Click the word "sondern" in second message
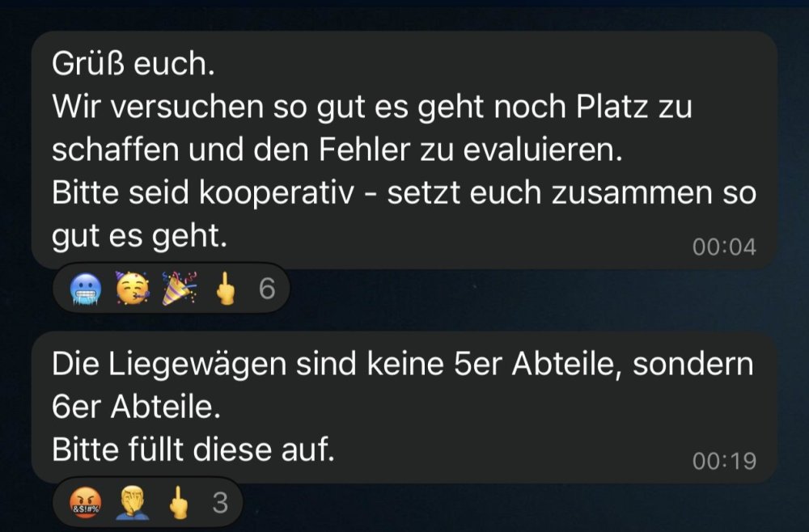 tap(693, 364)
